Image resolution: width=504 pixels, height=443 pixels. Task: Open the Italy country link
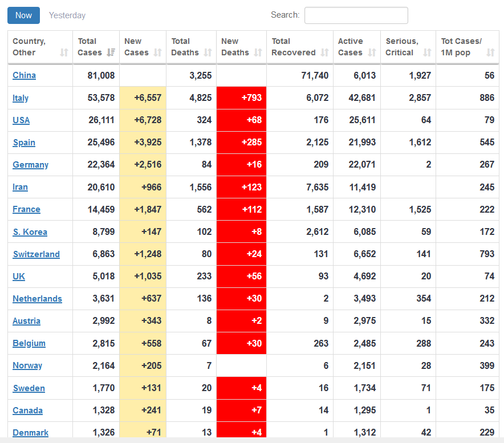21,98
